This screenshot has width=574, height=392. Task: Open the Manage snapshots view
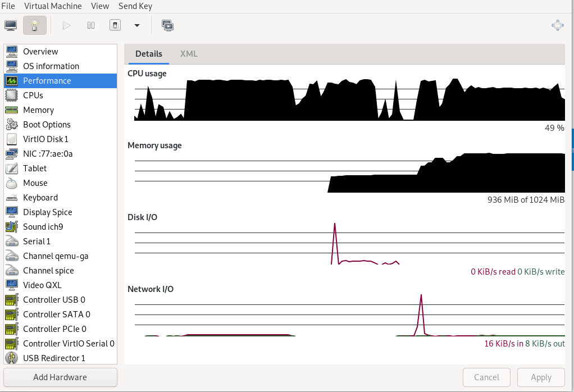(x=167, y=25)
